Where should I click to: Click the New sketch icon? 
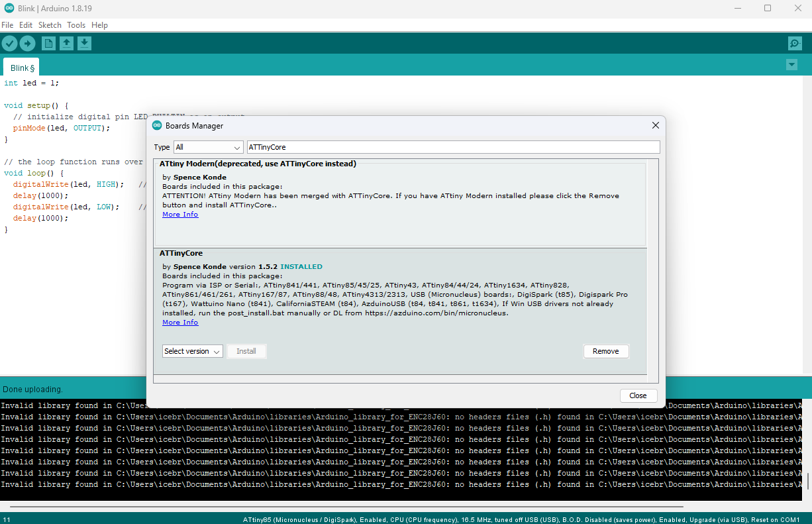tap(48, 44)
